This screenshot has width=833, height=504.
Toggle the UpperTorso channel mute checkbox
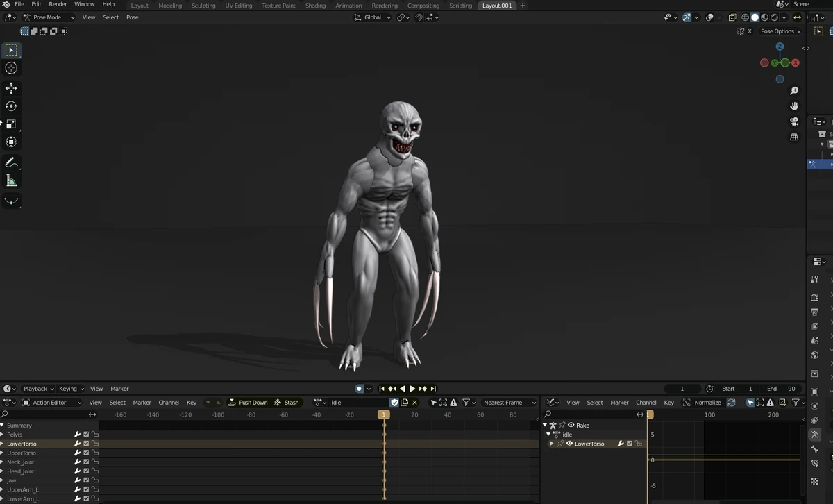(86, 453)
